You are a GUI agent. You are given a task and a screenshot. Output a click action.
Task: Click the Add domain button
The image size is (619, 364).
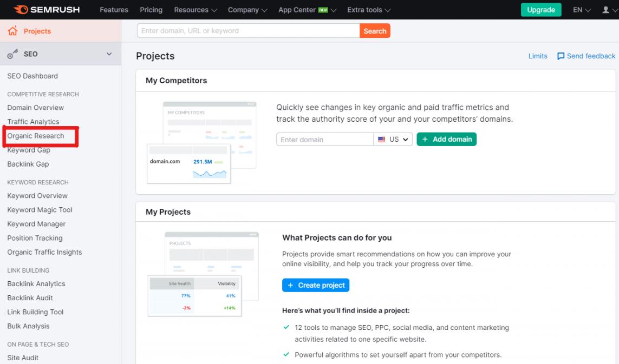[446, 140]
